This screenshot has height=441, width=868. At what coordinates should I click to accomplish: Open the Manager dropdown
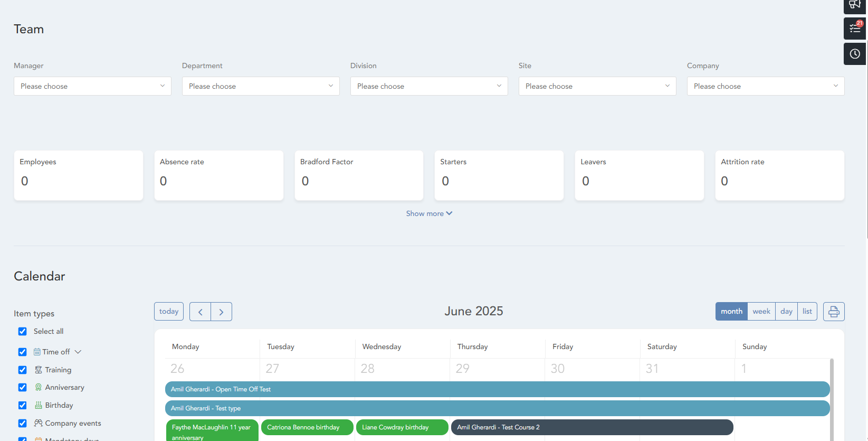click(x=92, y=86)
